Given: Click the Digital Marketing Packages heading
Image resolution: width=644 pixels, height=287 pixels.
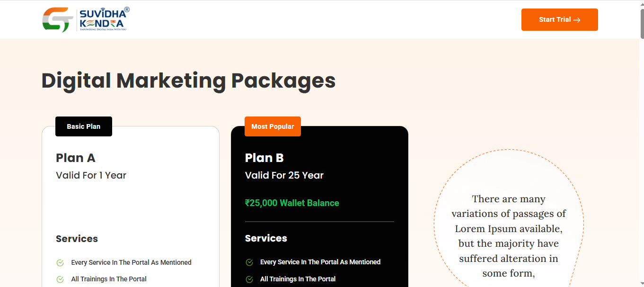Looking at the screenshot, I should [188, 81].
